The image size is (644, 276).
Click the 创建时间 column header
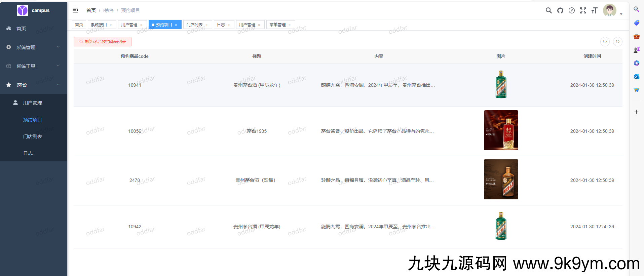tap(592, 56)
